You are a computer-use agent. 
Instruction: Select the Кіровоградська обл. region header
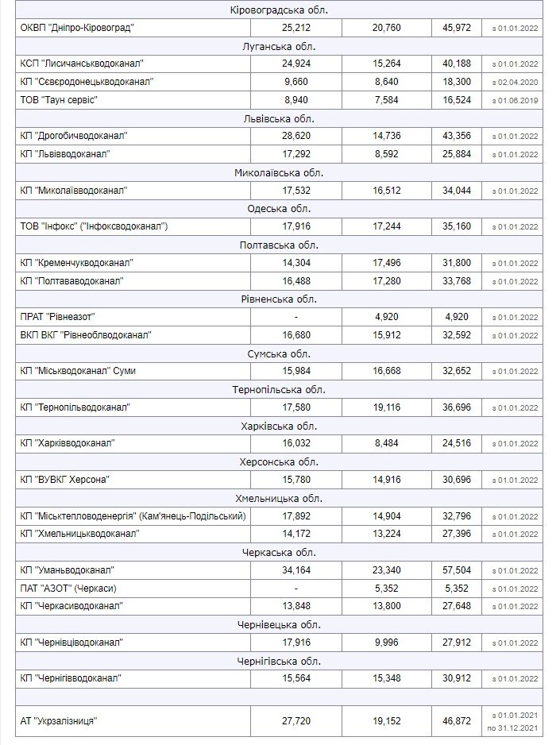coord(278,10)
